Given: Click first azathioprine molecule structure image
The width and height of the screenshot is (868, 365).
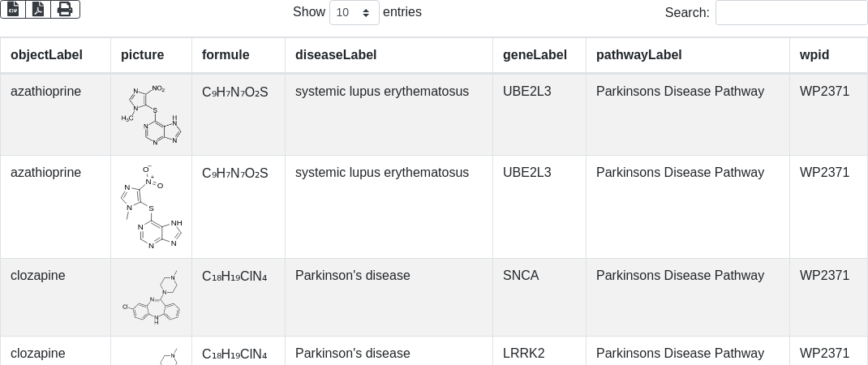Looking at the screenshot, I should pos(151,114).
